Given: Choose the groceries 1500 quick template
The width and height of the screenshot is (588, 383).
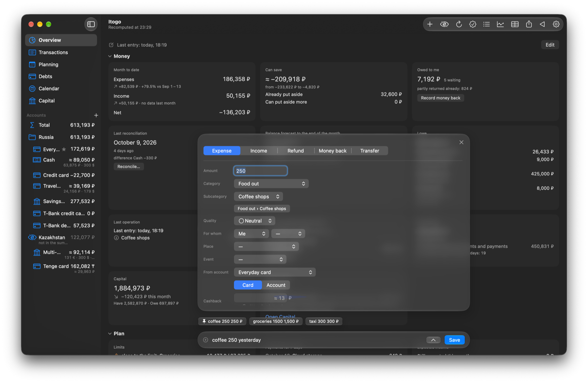Looking at the screenshot, I should click(276, 321).
